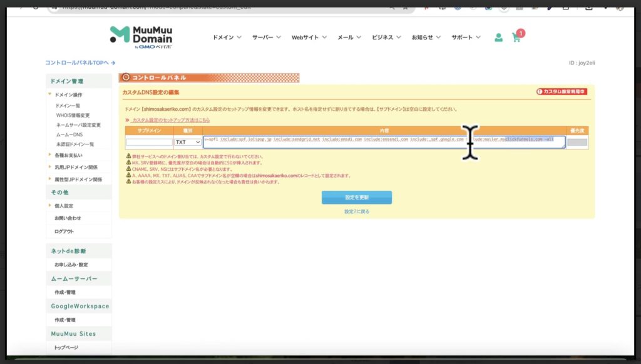Viewport: 641px width, 364px height.
Task: Select ムームーDNS in the sidebar
Action: [x=69, y=134]
